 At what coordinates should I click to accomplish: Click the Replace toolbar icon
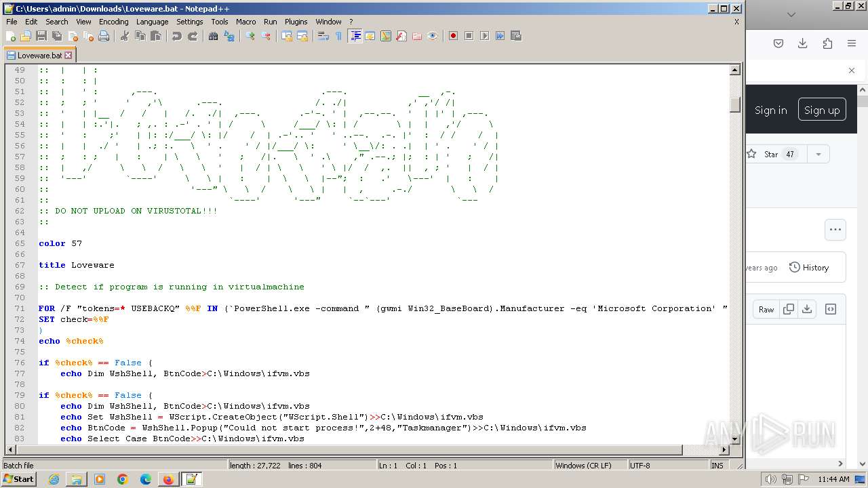click(229, 36)
